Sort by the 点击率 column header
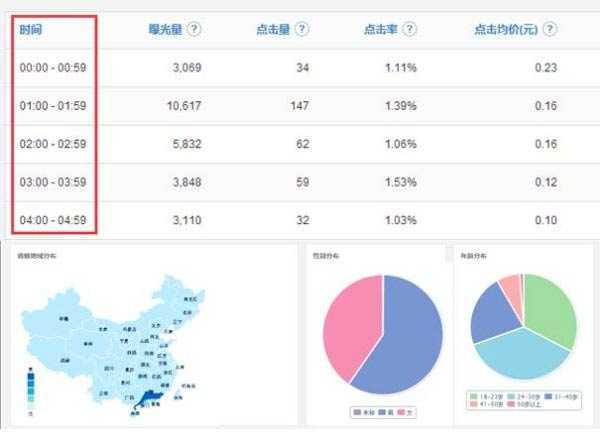Image resolution: width=600 pixels, height=445 pixels. coord(381,29)
